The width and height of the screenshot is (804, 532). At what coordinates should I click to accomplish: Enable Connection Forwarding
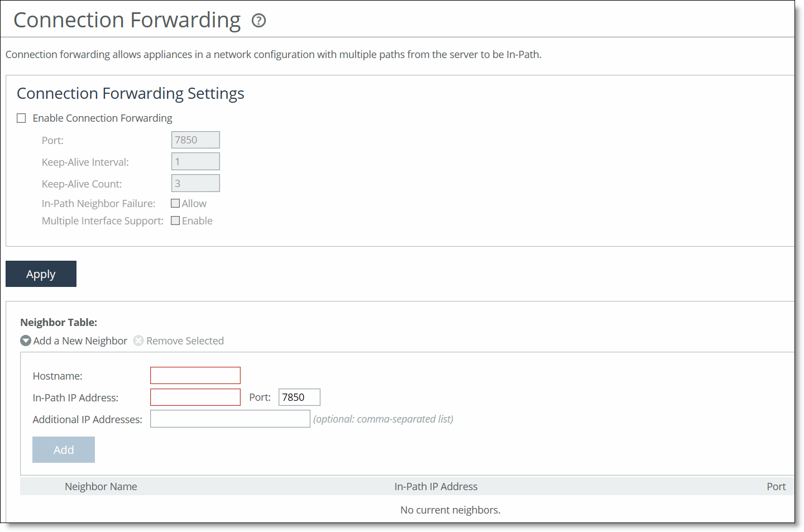tap(21, 118)
